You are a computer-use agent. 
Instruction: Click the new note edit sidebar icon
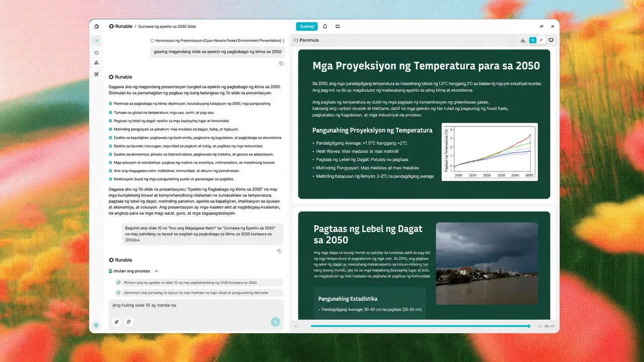pos(96,74)
